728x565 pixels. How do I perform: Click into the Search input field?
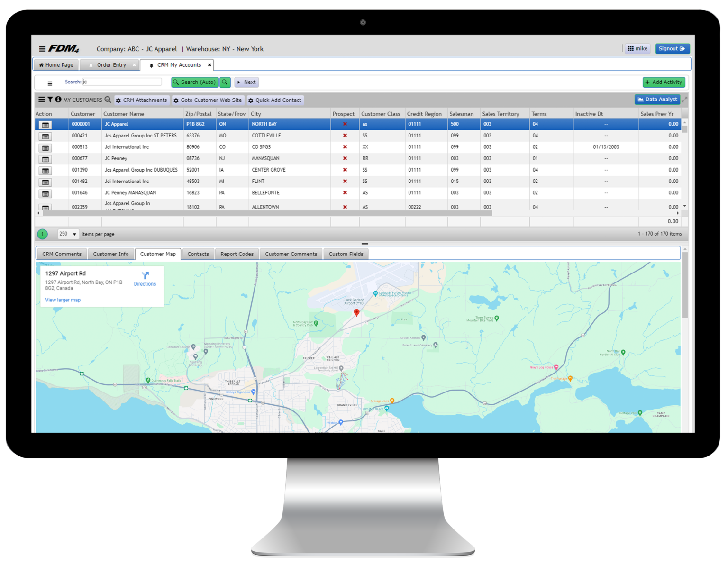click(122, 82)
